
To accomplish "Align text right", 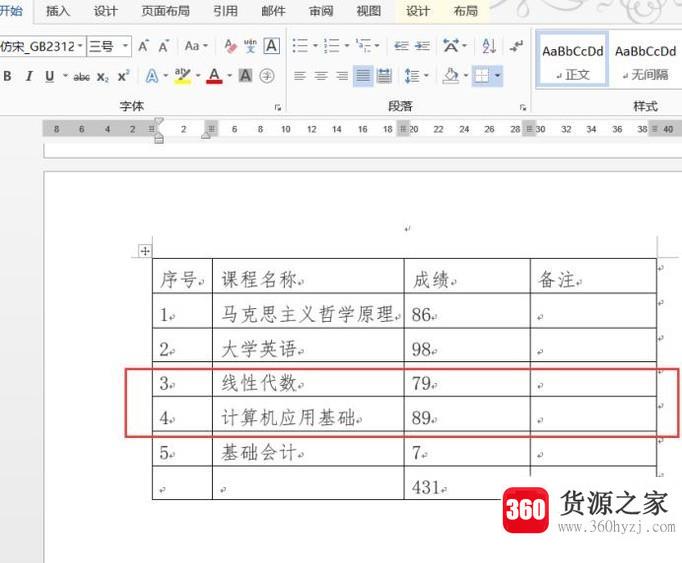I will [x=342, y=77].
